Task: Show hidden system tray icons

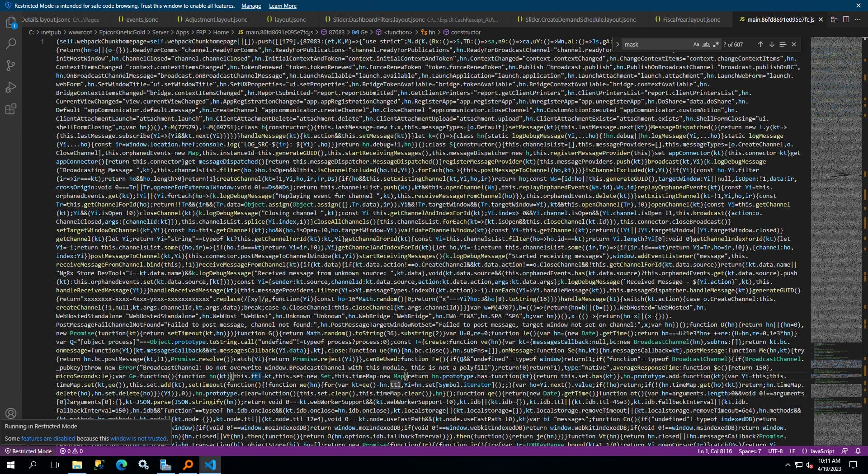Action: (788, 465)
